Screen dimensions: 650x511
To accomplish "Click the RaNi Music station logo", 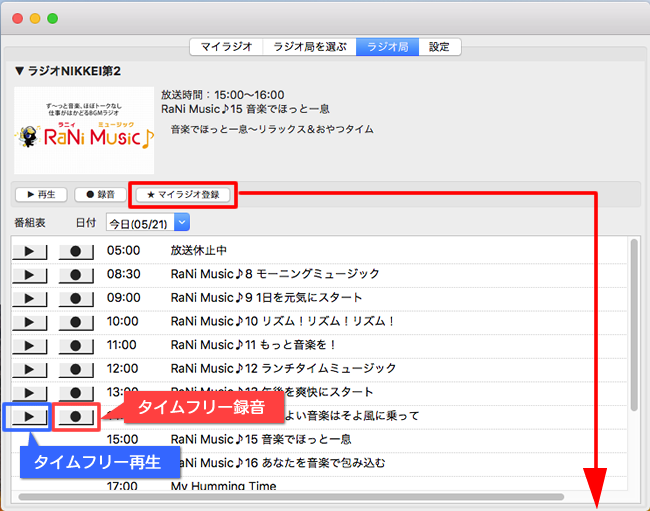I will [x=84, y=130].
